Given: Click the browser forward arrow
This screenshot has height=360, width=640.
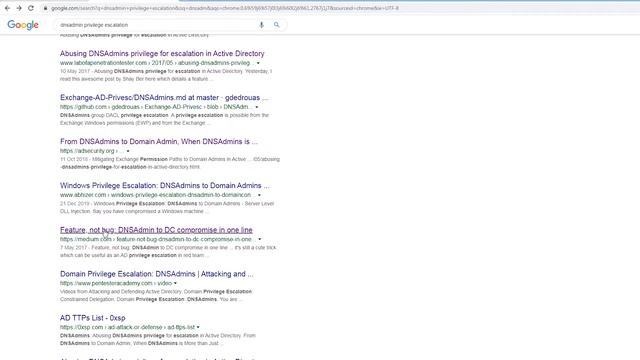Looking at the screenshot, I should [19, 8].
